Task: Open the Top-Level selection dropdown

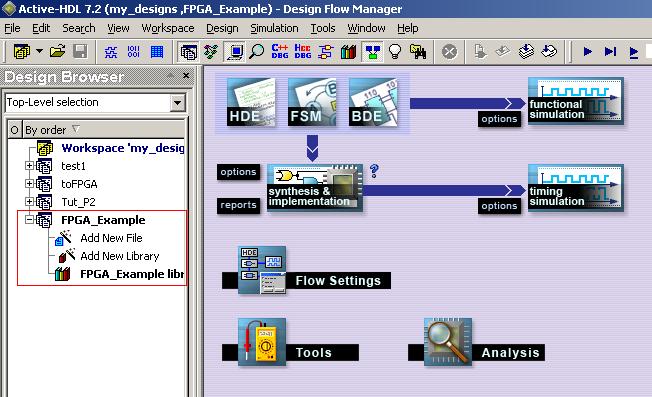Action: point(178,102)
